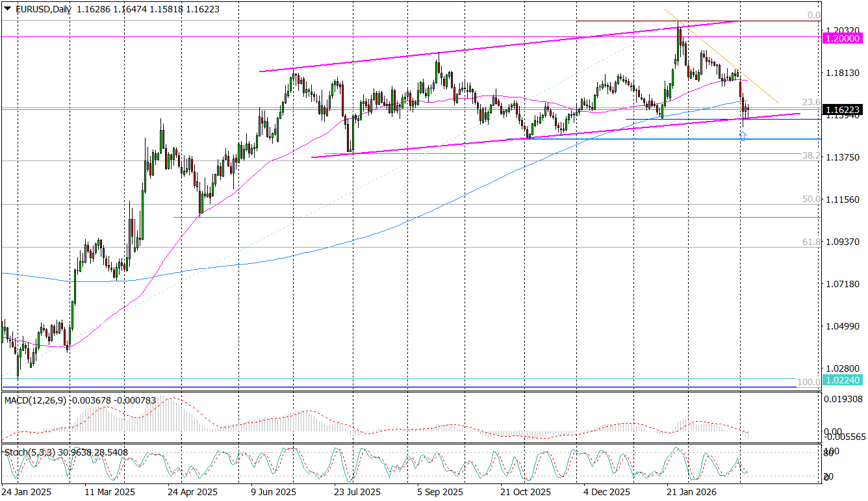Click the blue up-arrow marker on chart
868x501 pixels.
[743, 135]
